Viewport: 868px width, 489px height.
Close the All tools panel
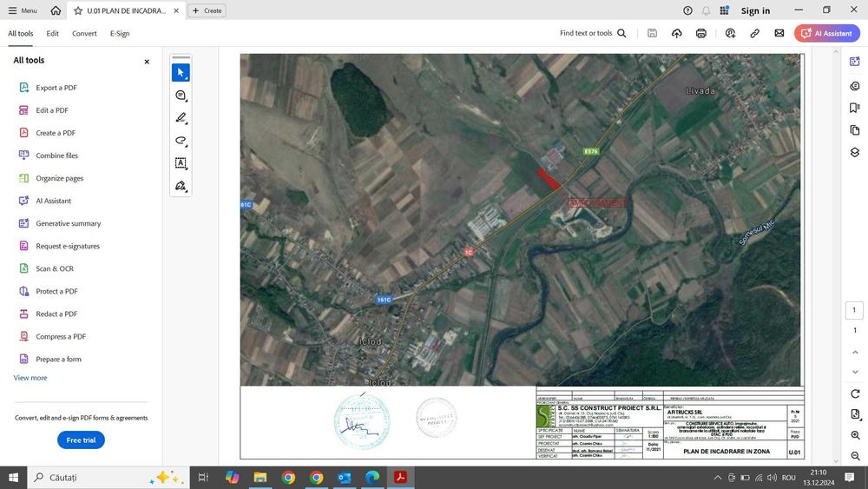147,62
